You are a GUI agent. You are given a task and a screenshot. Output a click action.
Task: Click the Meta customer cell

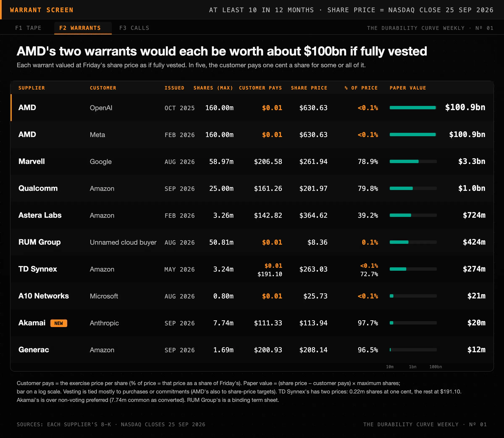click(97, 135)
